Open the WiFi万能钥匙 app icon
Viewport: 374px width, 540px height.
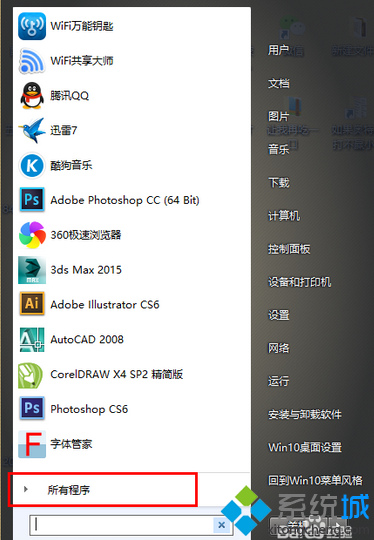point(32,26)
